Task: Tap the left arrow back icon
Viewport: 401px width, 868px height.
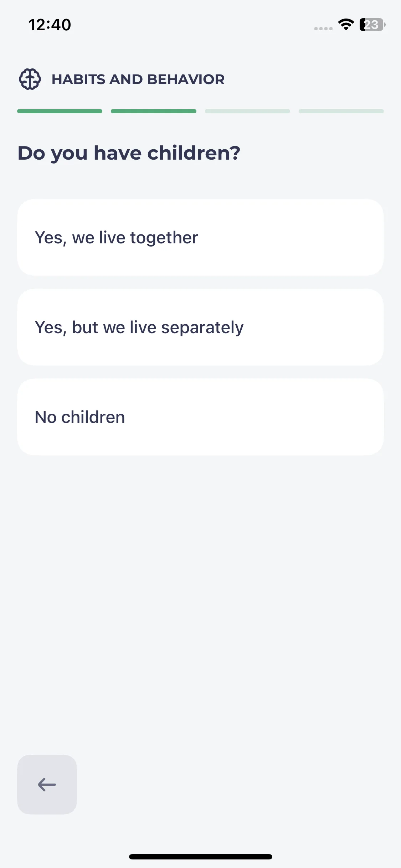Action: pos(47,785)
